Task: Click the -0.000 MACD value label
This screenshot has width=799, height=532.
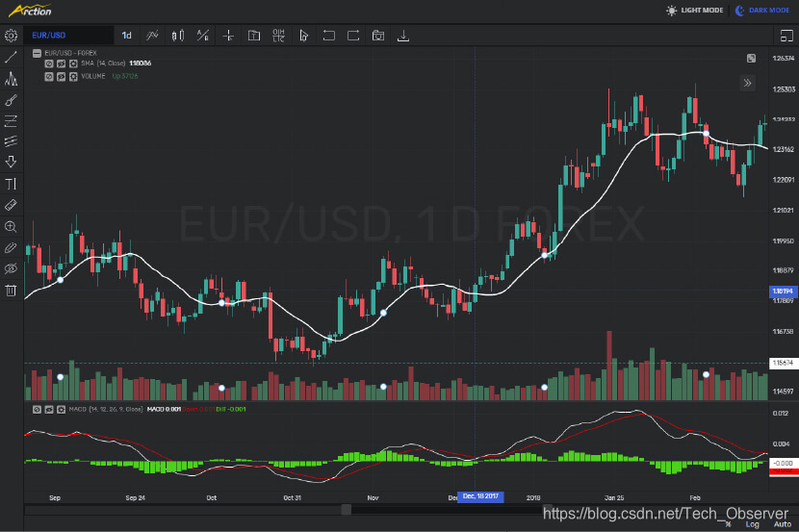Action: (x=783, y=464)
